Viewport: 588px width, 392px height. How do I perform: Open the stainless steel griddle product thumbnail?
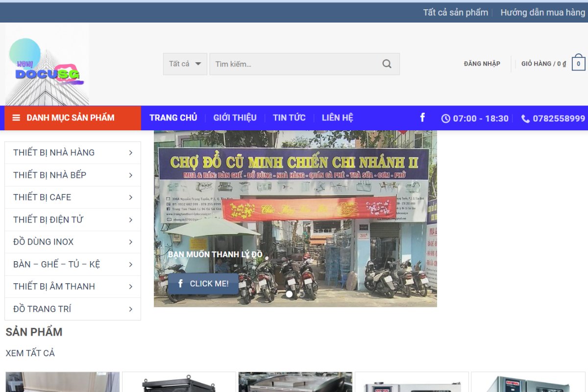(x=295, y=382)
